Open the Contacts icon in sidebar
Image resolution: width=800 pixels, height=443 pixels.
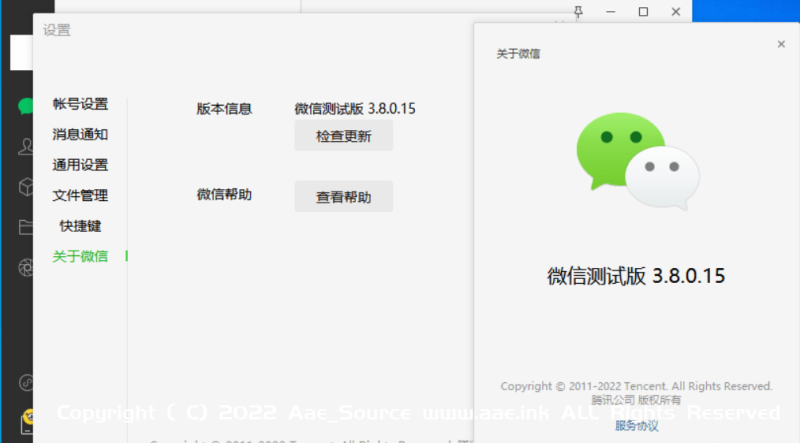tap(24, 146)
